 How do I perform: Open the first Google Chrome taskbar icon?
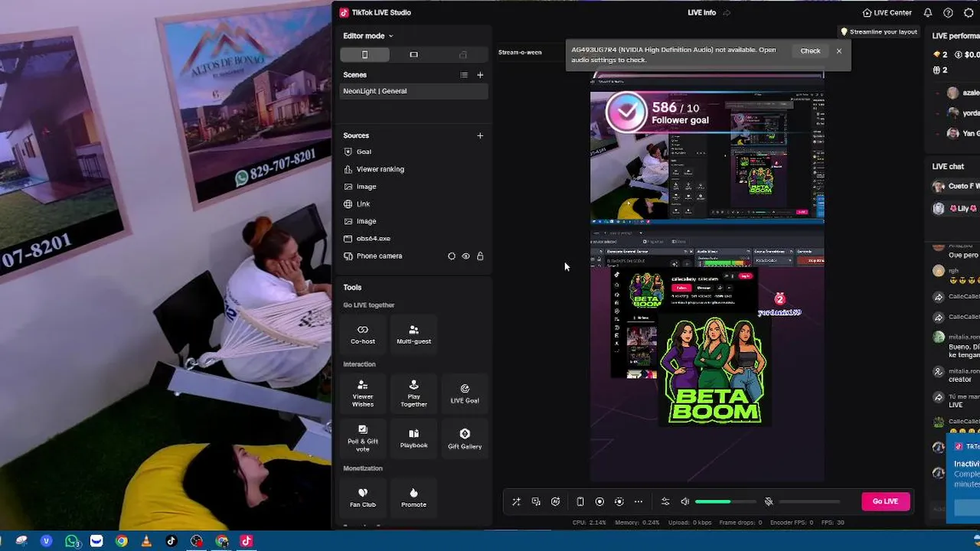pyautogui.click(x=121, y=541)
